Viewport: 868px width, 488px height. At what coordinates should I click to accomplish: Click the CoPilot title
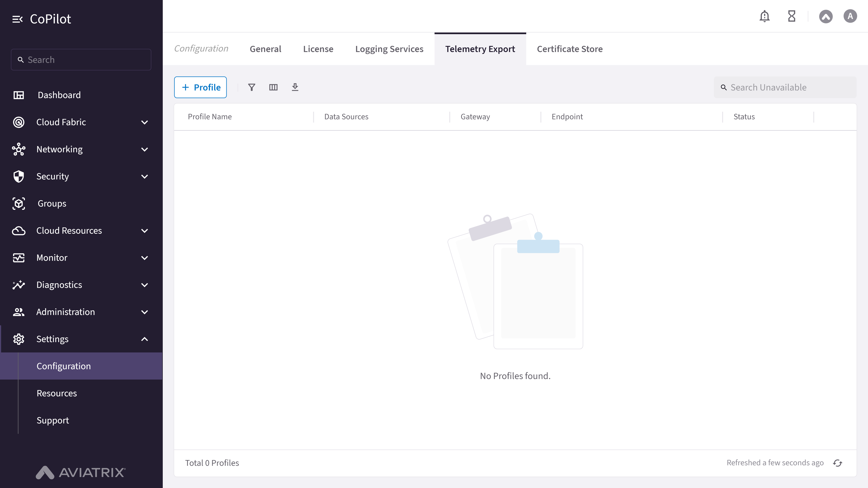[x=51, y=19]
